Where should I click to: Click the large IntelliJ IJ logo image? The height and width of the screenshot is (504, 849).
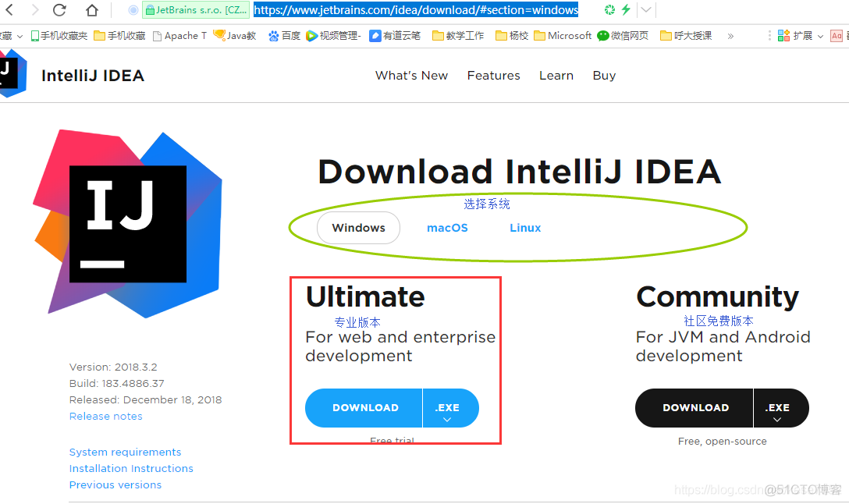(128, 224)
